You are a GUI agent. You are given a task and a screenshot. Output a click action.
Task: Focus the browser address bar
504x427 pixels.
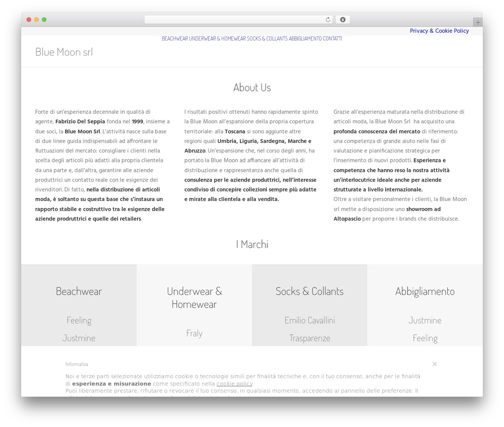click(238, 20)
